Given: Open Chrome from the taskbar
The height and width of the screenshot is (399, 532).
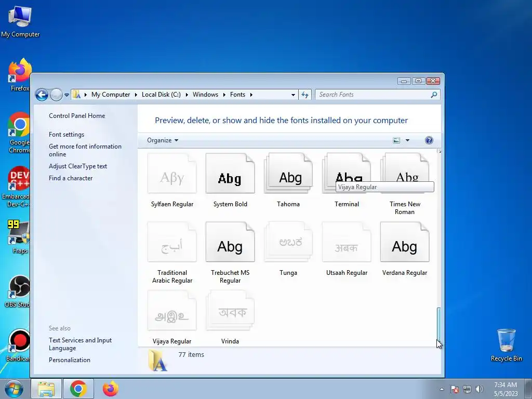Looking at the screenshot, I should [x=78, y=389].
